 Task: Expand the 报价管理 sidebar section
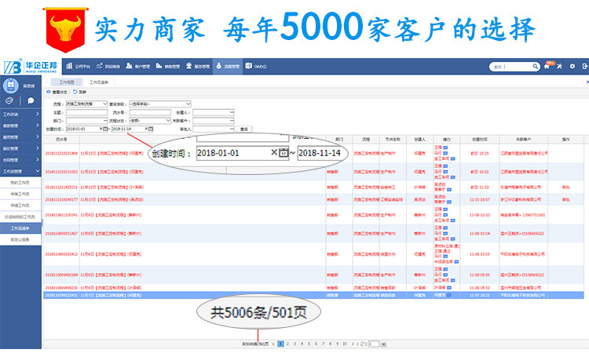coord(20,148)
